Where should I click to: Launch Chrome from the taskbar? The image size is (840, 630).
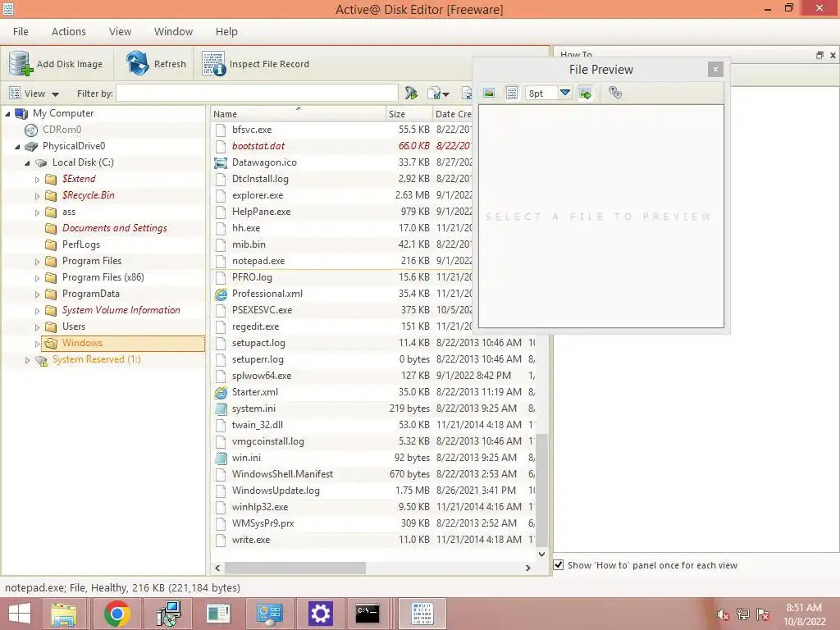click(116, 614)
